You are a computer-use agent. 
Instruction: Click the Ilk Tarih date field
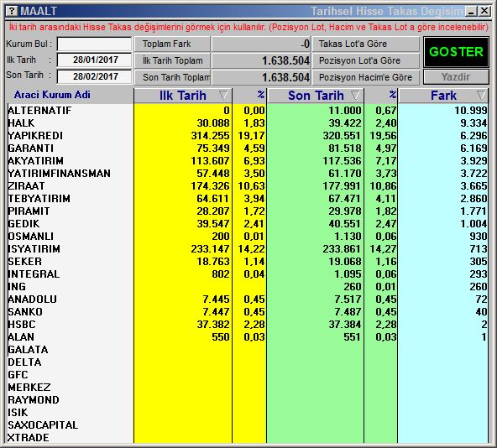[x=94, y=60]
